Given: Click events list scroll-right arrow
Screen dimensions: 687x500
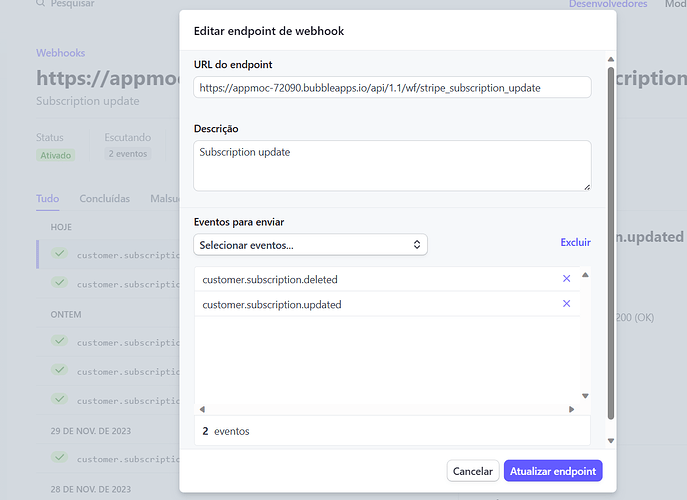Looking at the screenshot, I should click(x=571, y=409).
